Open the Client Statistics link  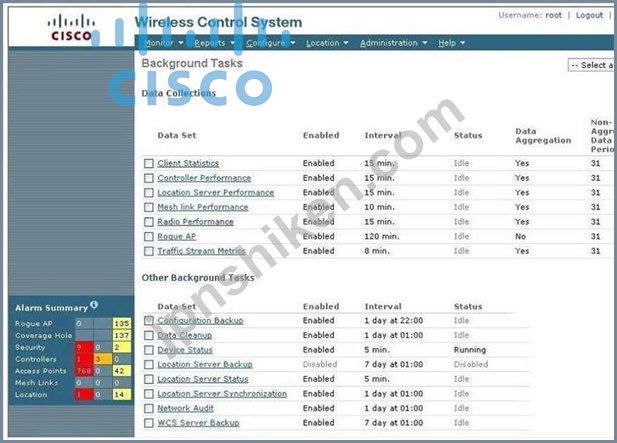click(x=188, y=163)
